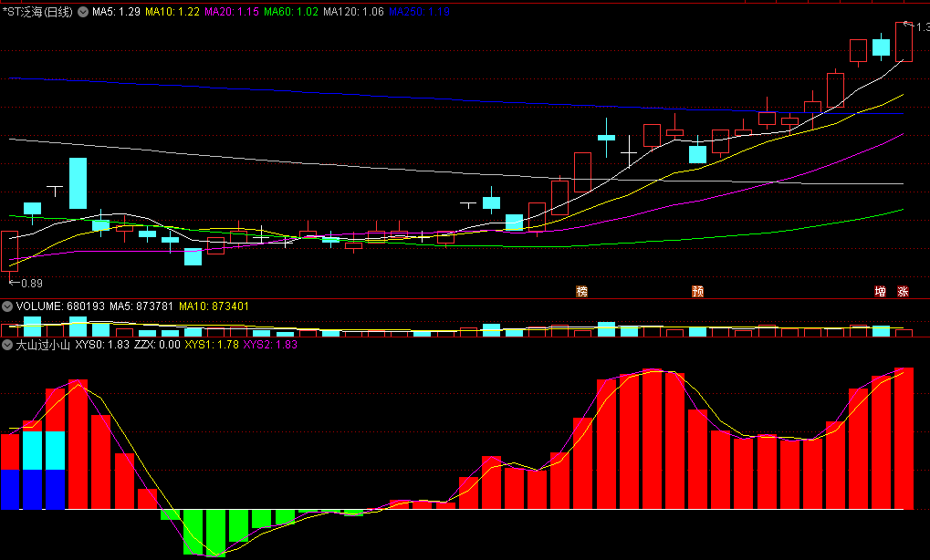Image resolution: width=930 pixels, height=560 pixels.
Task: Click the MA20: 1.15 moving average label
Action: [232, 12]
